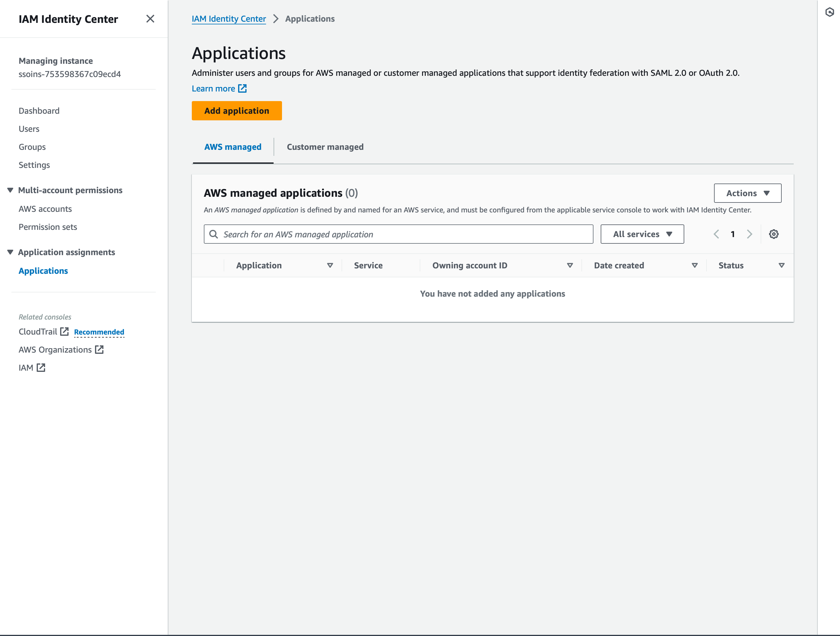Viewport: 840px width, 636px height.
Task: Open Dashboard in the sidebar
Action: pos(39,110)
